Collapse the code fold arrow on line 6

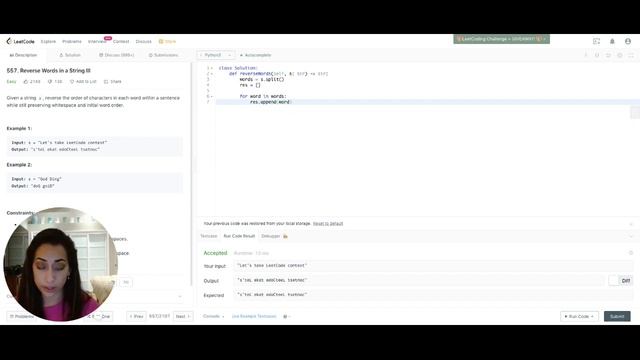tap(212, 96)
